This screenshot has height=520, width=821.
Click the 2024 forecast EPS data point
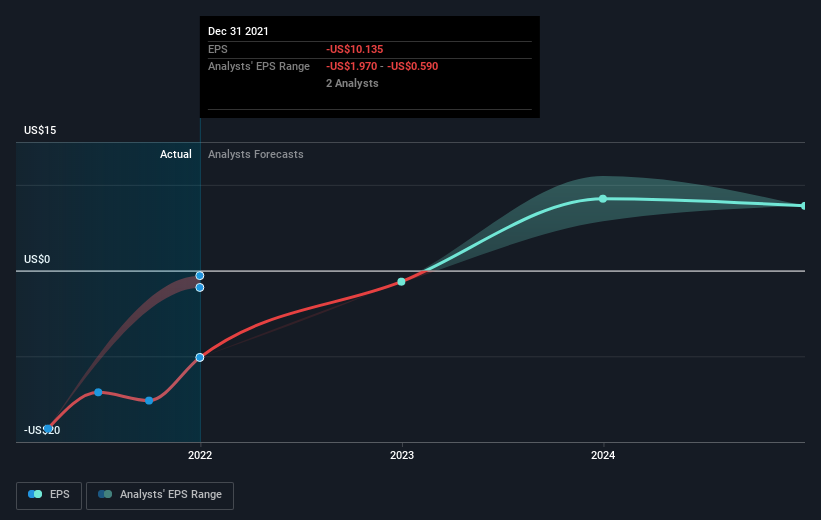coord(603,198)
